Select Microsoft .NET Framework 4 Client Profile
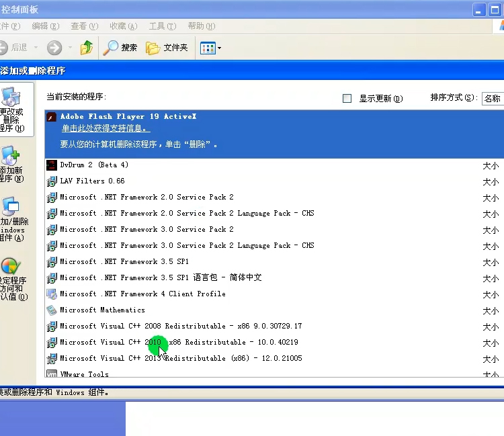The image size is (504, 436). coord(274,294)
